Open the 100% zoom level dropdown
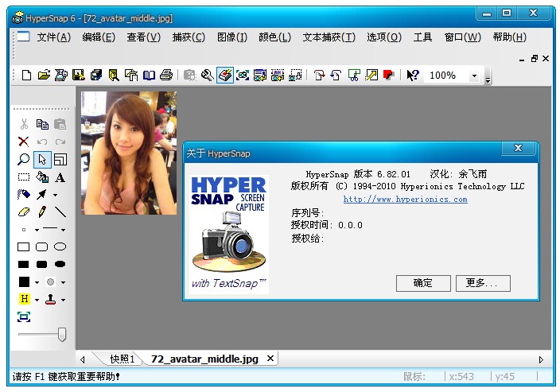This screenshot has height=392, width=560. 474,76
